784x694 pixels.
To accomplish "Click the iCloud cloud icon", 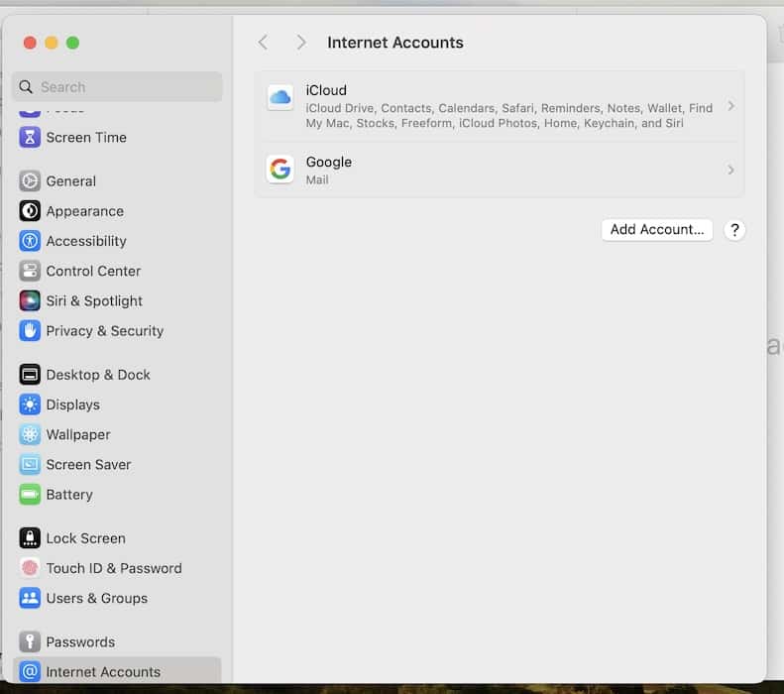I will [x=280, y=97].
